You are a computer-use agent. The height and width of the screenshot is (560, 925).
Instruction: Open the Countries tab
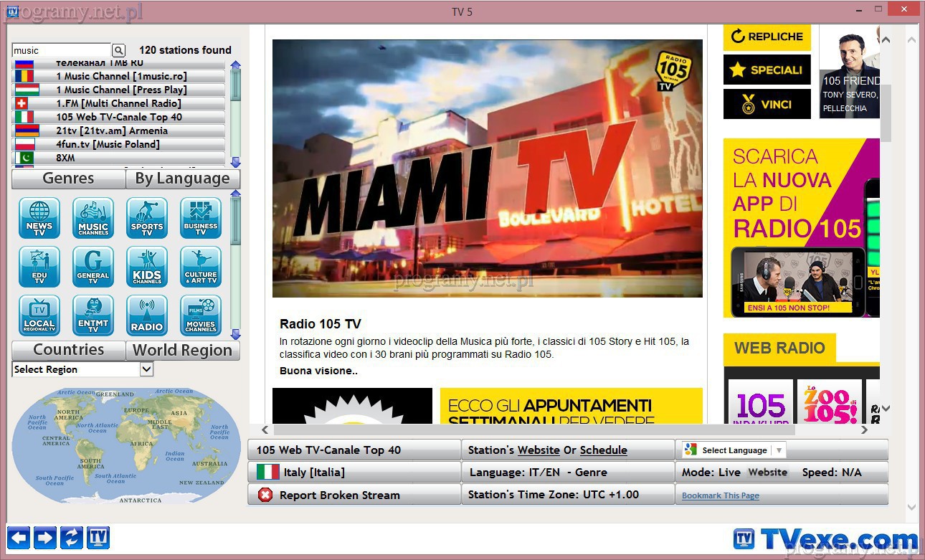69,351
